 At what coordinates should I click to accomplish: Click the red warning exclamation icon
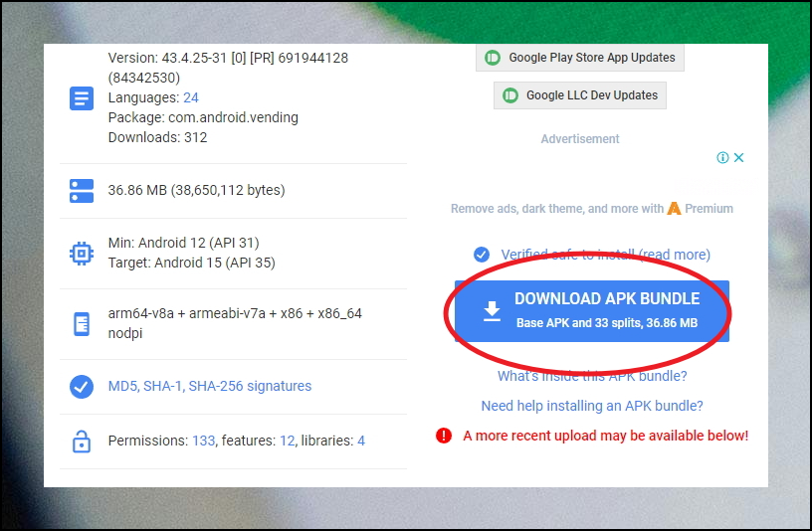[x=444, y=436]
